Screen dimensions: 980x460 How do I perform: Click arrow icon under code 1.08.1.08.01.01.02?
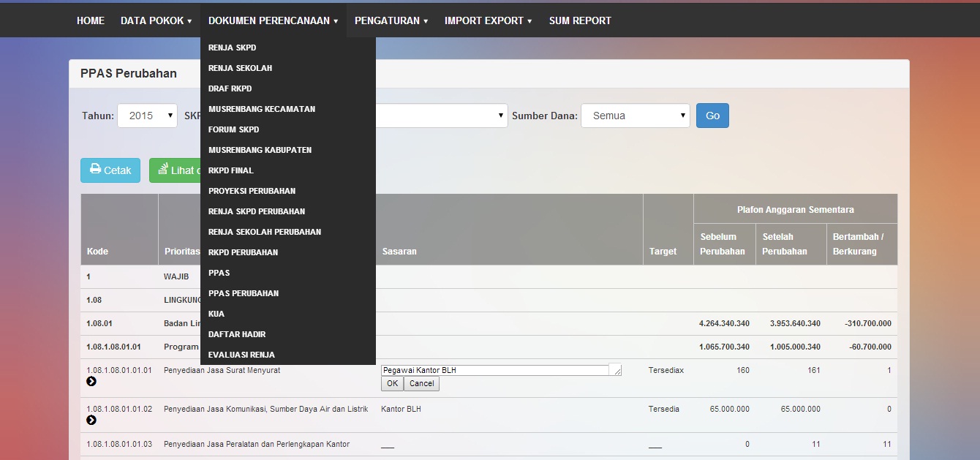91,420
